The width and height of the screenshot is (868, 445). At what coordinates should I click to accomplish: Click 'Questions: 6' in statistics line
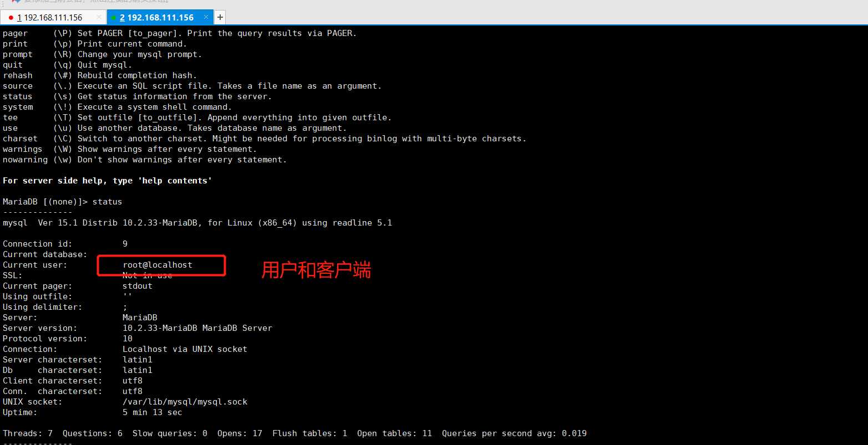(x=93, y=433)
